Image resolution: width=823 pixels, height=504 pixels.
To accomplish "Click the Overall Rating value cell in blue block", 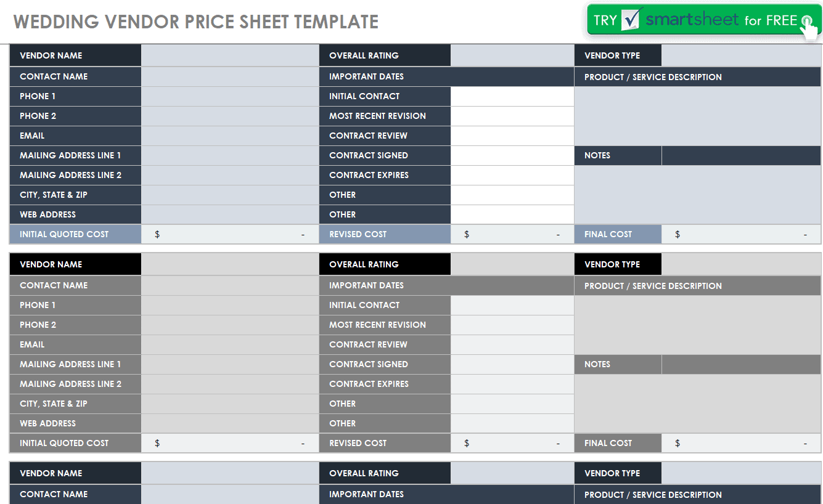I will coord(512,55).
